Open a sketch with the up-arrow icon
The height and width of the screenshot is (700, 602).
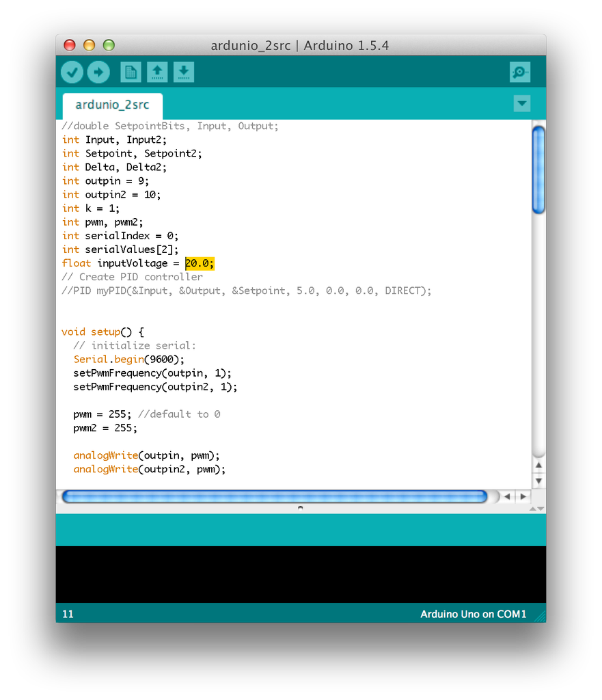157,72
